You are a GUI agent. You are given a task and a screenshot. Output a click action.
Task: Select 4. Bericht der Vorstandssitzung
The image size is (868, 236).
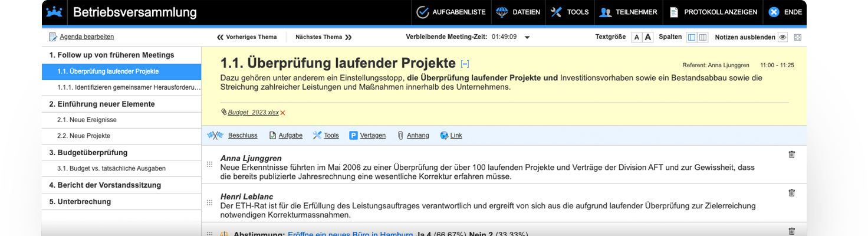(121, 185)
